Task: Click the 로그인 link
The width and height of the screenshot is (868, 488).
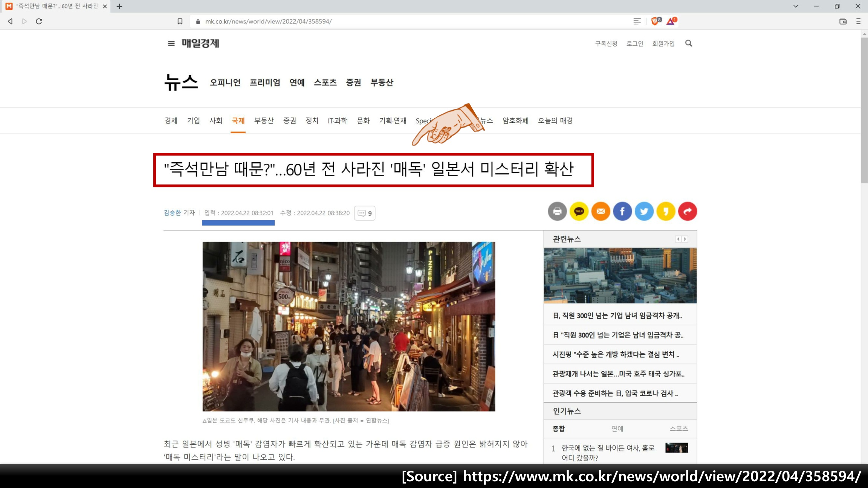Action: coord(635,44)
